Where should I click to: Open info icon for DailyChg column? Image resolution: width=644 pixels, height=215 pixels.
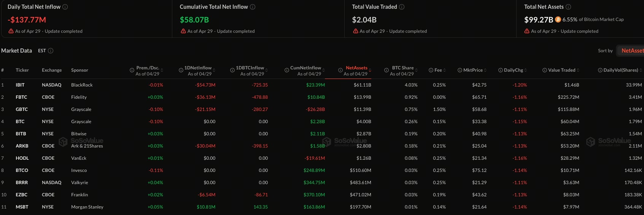(x=501, y=70)
